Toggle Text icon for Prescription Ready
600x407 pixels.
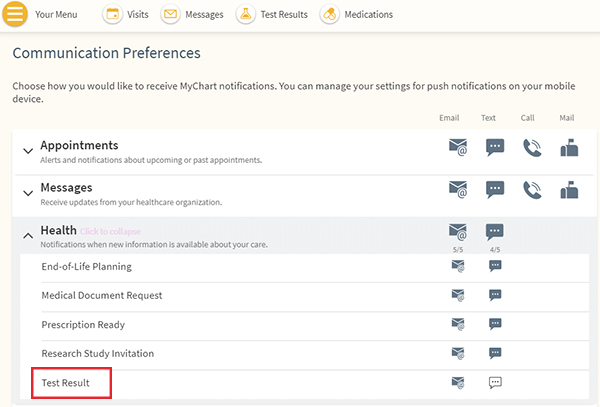click(495, 324)
